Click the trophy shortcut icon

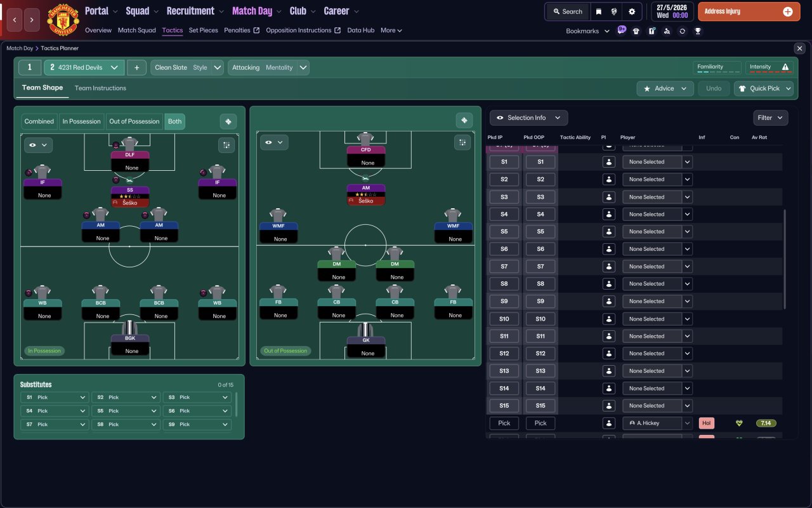click(698, 30)
